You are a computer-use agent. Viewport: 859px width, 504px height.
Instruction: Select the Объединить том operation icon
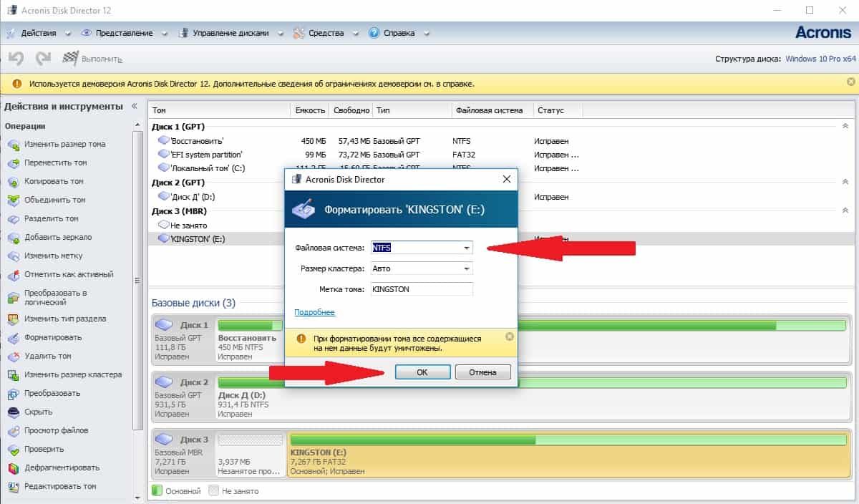(x=13, y=200)
